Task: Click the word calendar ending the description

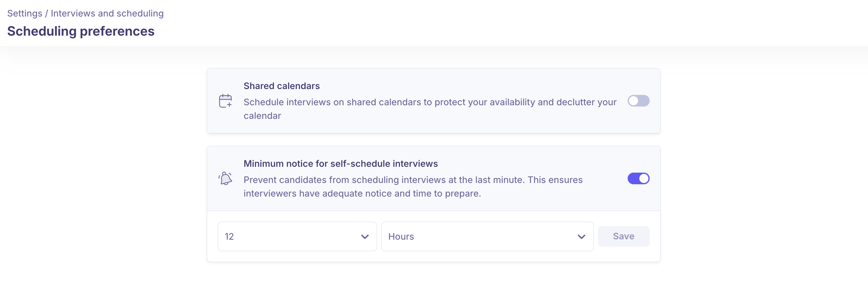Action: click(x=262, y=116)
